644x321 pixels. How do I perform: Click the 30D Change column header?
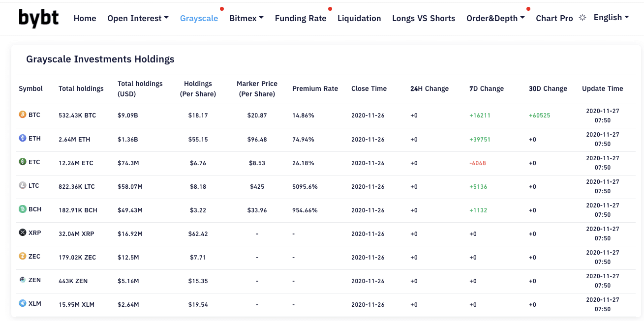pos(548,88)
